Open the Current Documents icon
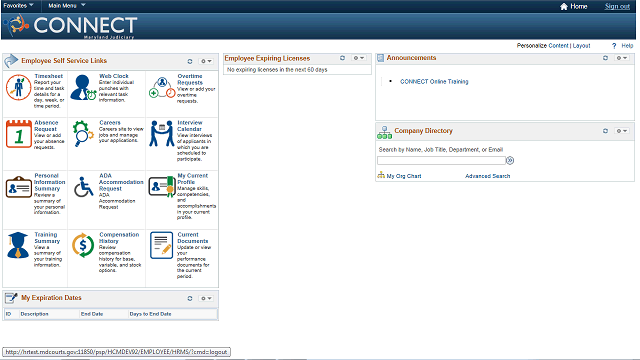 click(x=161, y=245)
